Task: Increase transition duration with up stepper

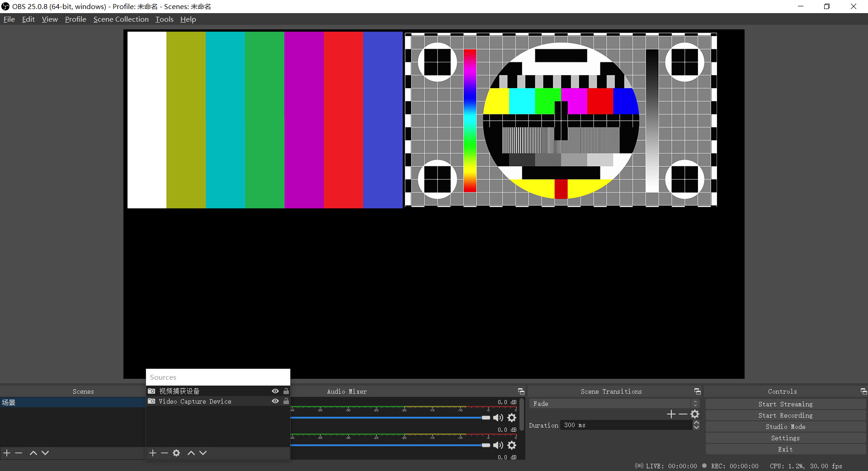Action: pos(696,423)
